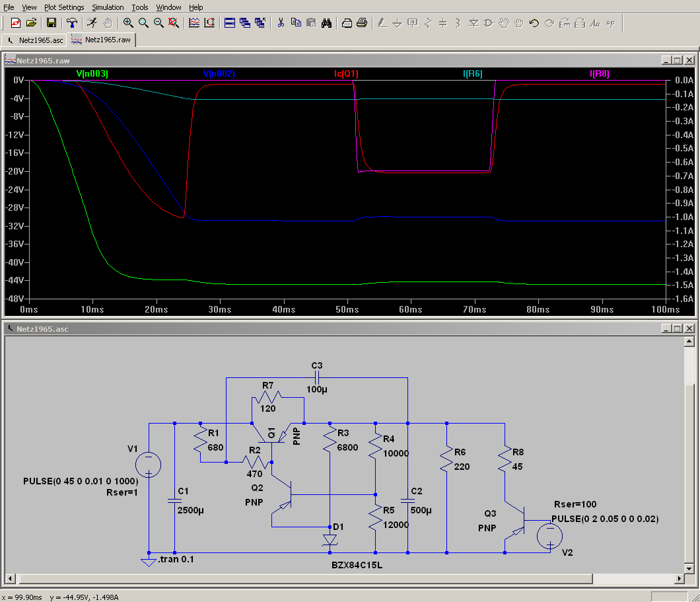Click the I(R8) magenta trace label
The image size is (700, 602).
click(x=600, y=74)
